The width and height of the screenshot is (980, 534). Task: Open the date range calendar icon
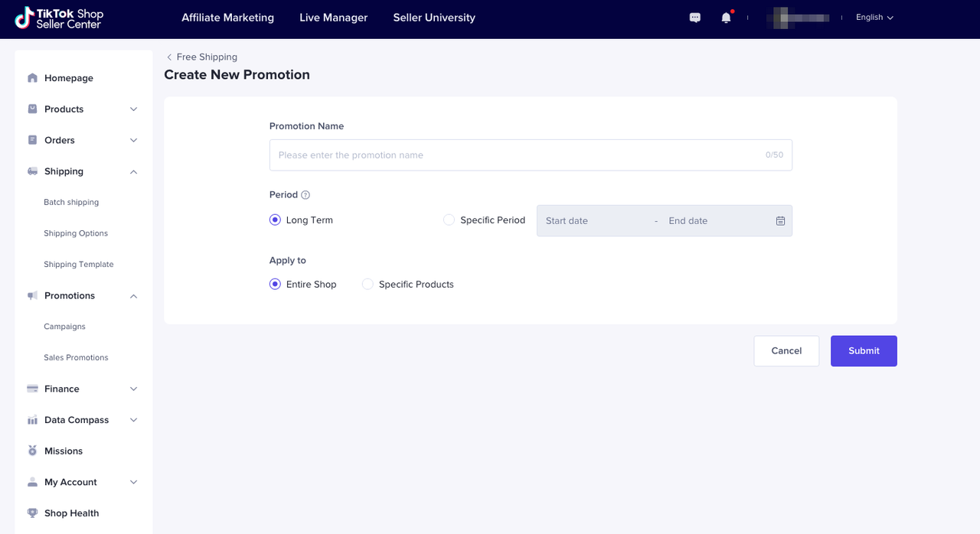pyautogui.click(x=780, y=221)
